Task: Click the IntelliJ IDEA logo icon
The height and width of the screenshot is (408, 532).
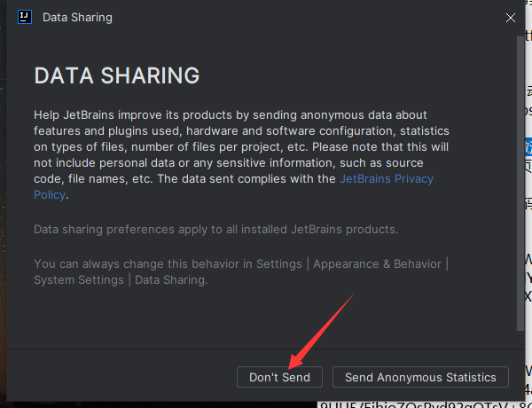Action: 25,17
